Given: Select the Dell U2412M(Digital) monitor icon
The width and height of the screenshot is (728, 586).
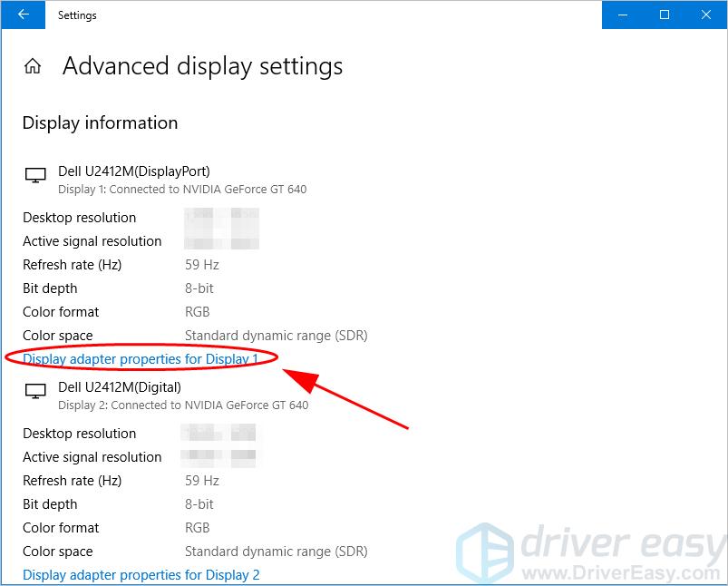Looking at the screenshot, I should tap(35, 388).
